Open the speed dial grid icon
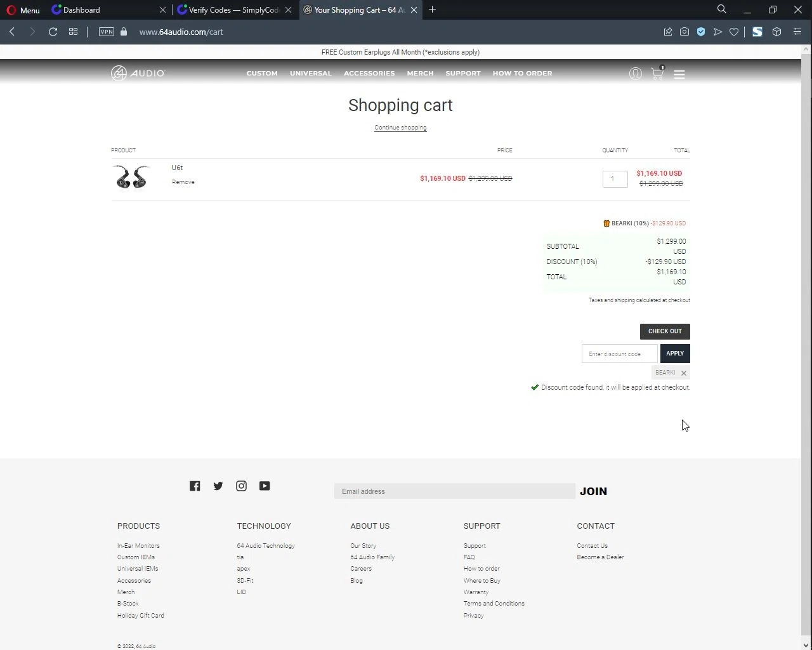 73,32
